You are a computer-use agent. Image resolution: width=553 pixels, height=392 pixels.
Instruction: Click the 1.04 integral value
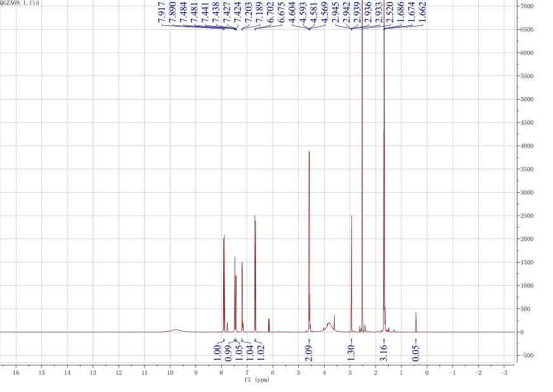(250, 353)
